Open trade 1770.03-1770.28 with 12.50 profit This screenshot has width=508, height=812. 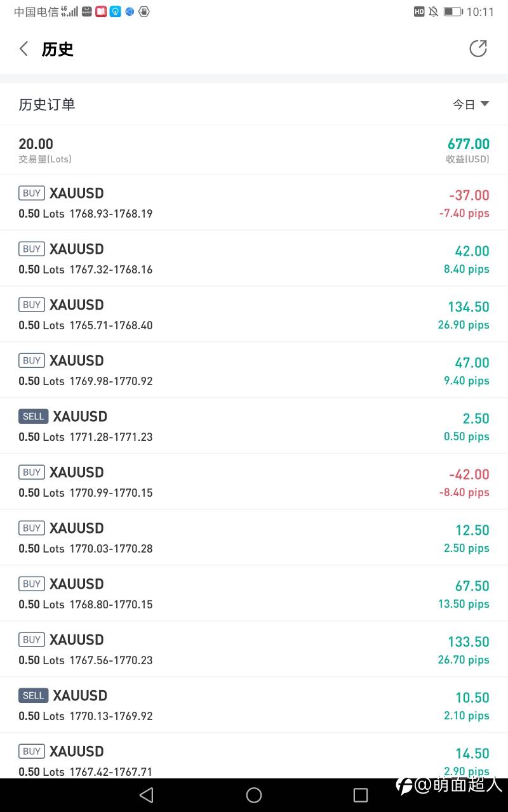pyautogui.click(x=254, y=537)
